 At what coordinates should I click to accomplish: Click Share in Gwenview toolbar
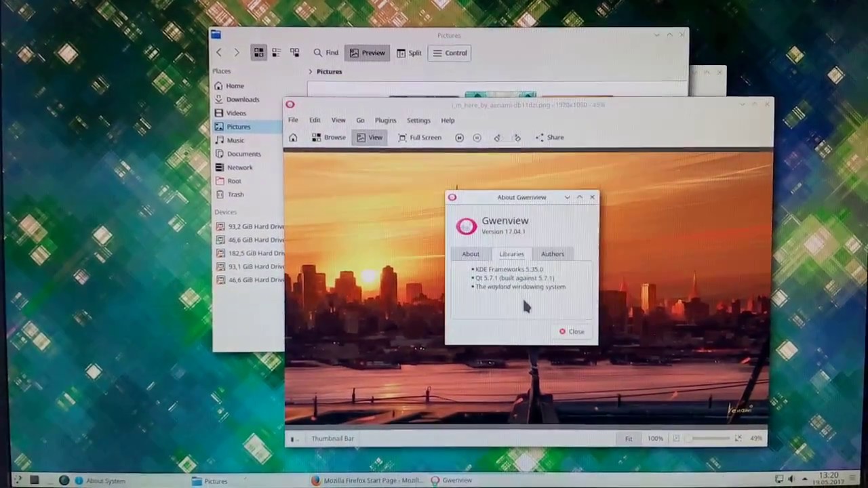pos(549,138)
